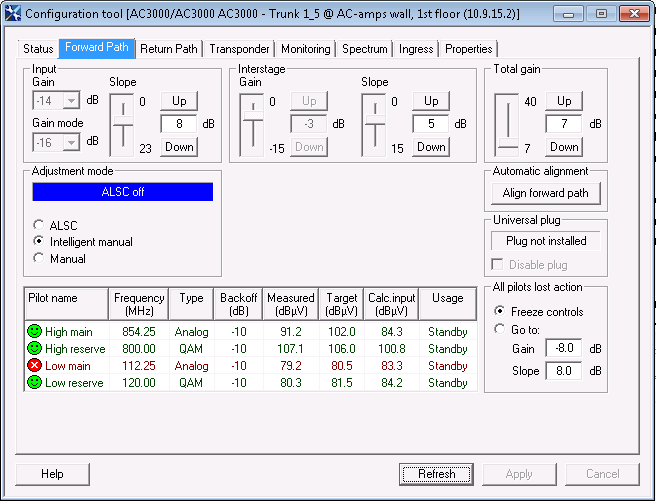The width and height of the screenshot is (656, 501).
Task: Open the Properties tab
Action: click(x=469, y=49)
